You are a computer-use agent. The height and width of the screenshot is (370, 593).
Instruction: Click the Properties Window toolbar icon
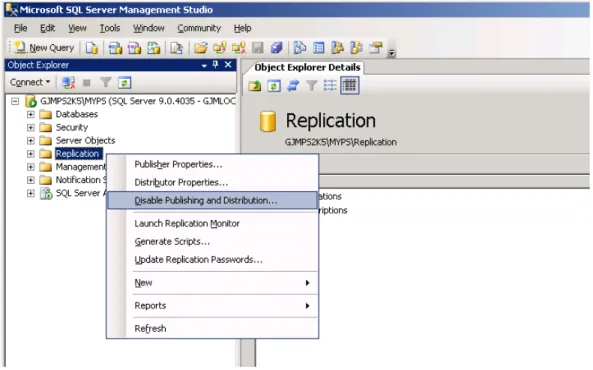376,48
